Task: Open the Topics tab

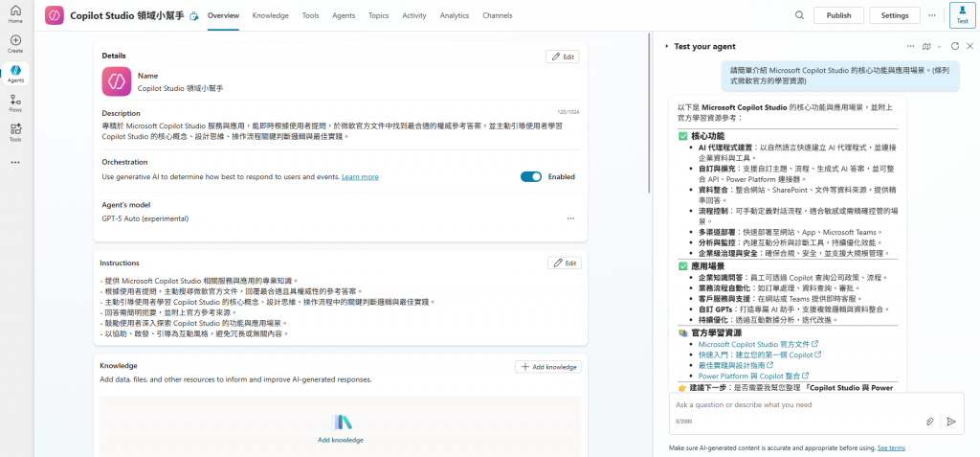Action: pyautogui.click(x=378, y=15)
